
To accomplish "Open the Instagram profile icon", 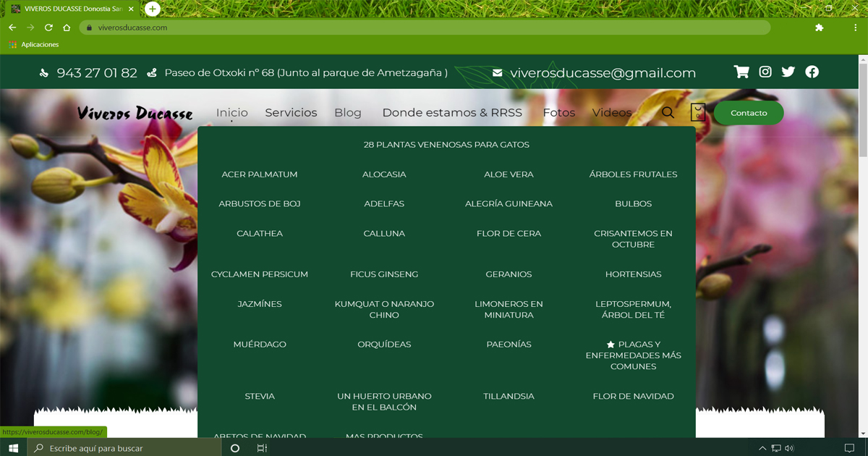I will coord(765,72).
